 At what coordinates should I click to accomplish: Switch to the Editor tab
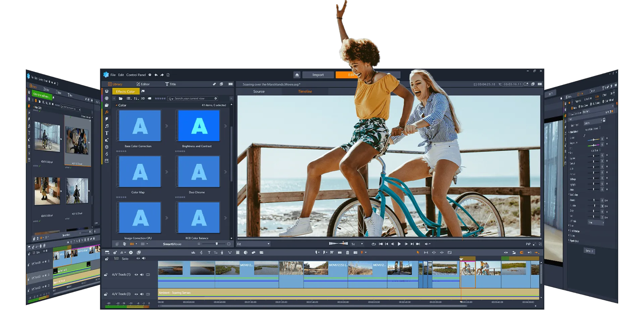pos(143,84)
